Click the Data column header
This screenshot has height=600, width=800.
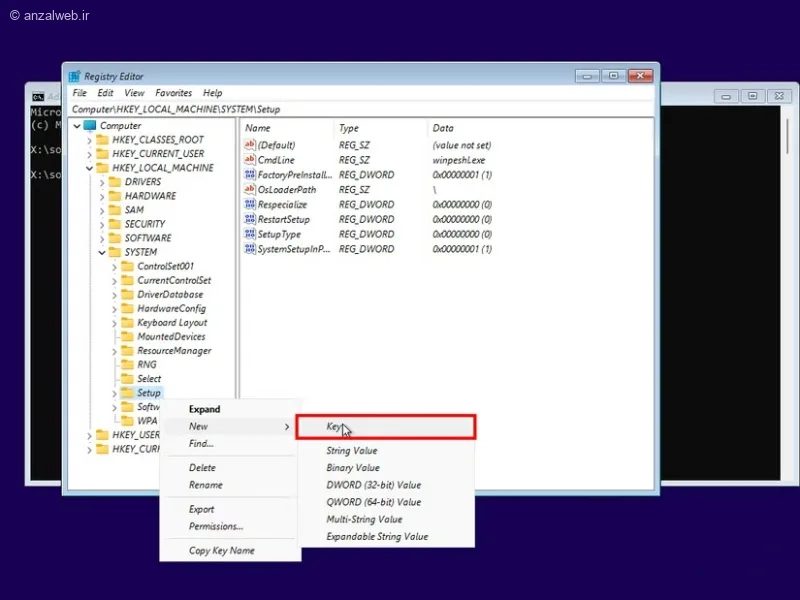pos(443,128)
